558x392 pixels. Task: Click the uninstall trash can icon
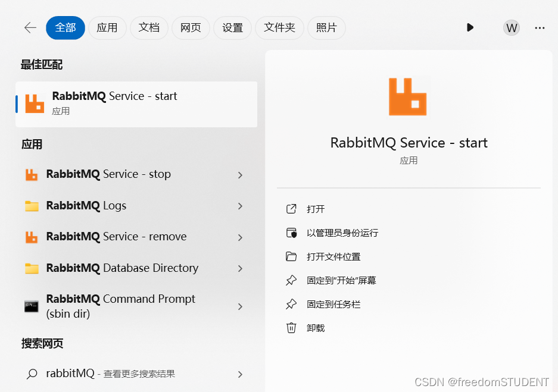(291, 328)
